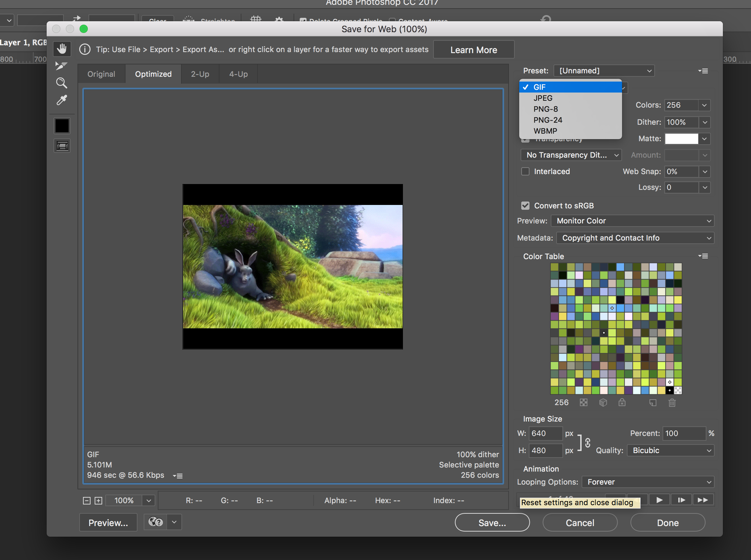Click the image width field

click(545, 434)
